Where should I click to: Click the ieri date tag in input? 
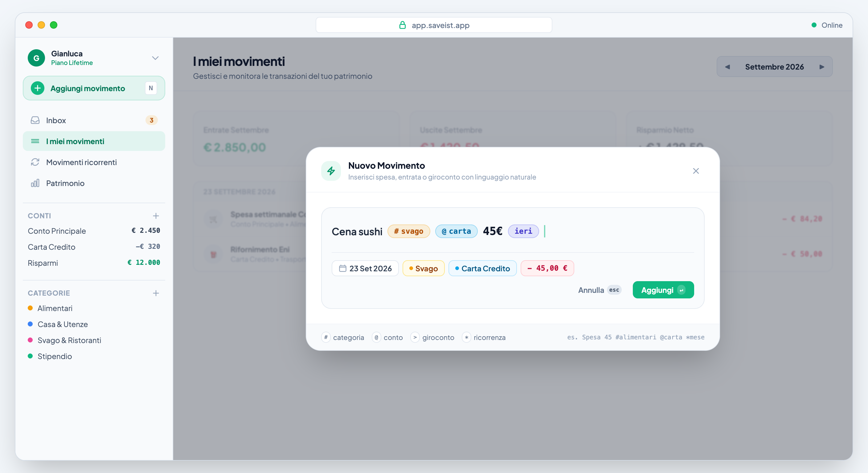coord(523,231)
